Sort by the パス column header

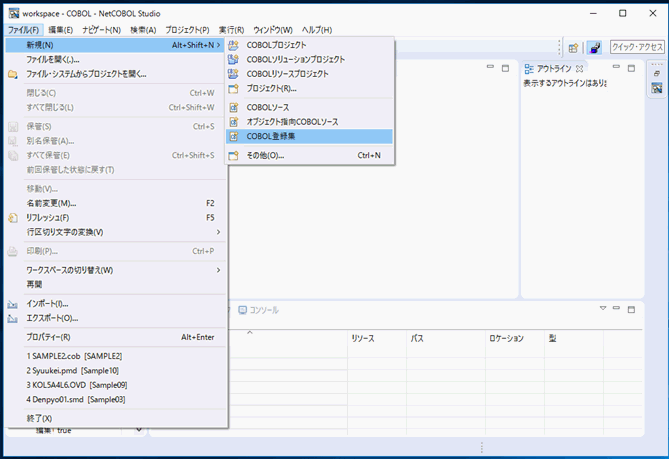coord(446,339)
